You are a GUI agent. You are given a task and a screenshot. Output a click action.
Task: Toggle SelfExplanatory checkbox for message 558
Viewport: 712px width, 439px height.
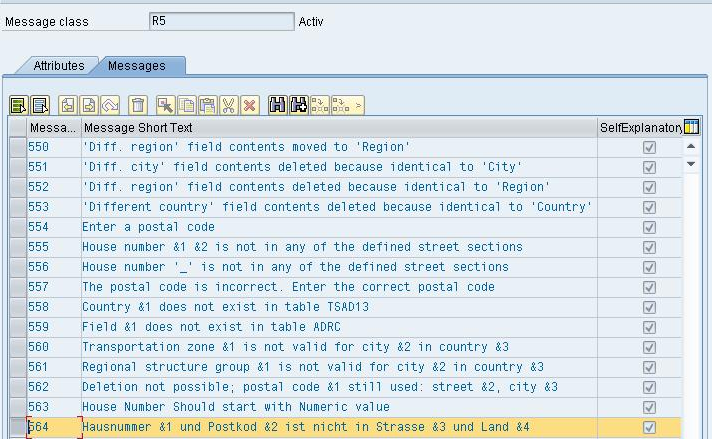click(649, 307)
